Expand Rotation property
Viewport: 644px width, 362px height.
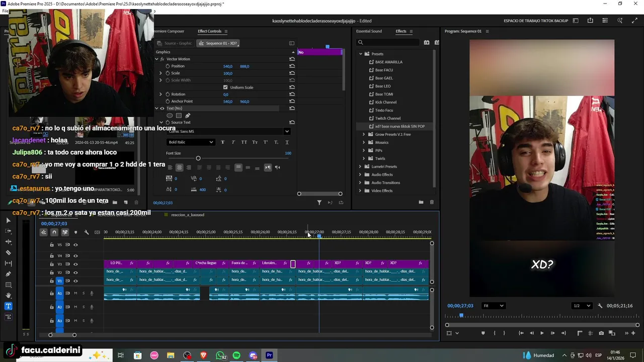pyautogui.click(x=161, y=95)
